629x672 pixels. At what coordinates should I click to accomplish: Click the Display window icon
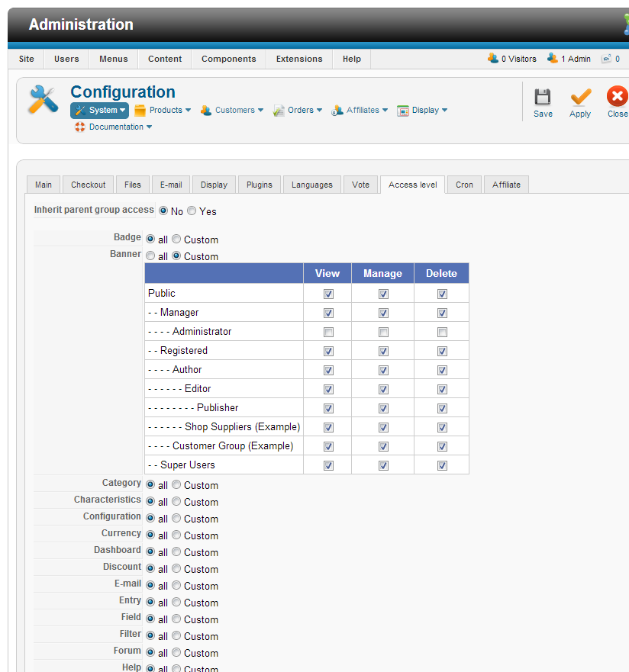click(x=402, y=111)
